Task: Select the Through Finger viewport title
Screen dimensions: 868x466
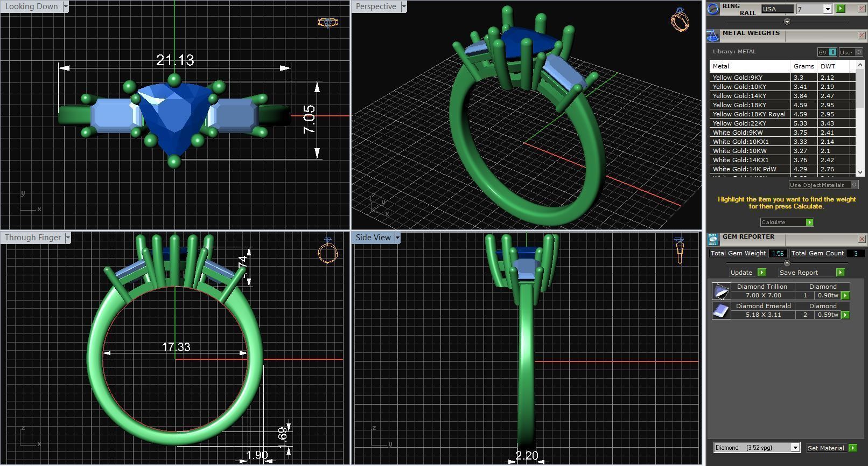Action: (x=33, y=238)
